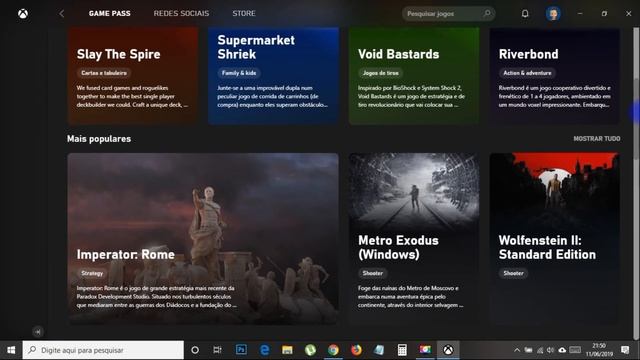Click the Cartas e tabuleiro tag

click(x=104, y=73)
